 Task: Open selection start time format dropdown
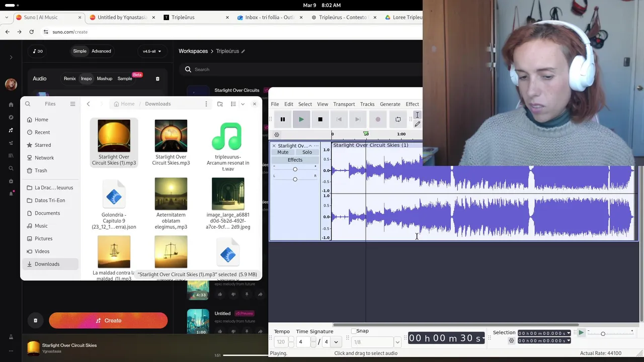tap(569, 333)
